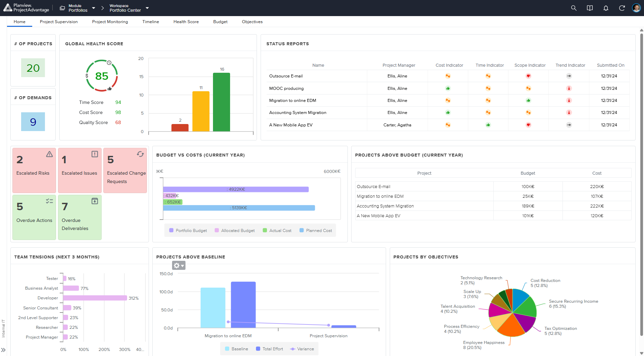Click the Planview ProjectAdvantage logo
The height and width of the screenshot is (356, 644).
point(26,8)
